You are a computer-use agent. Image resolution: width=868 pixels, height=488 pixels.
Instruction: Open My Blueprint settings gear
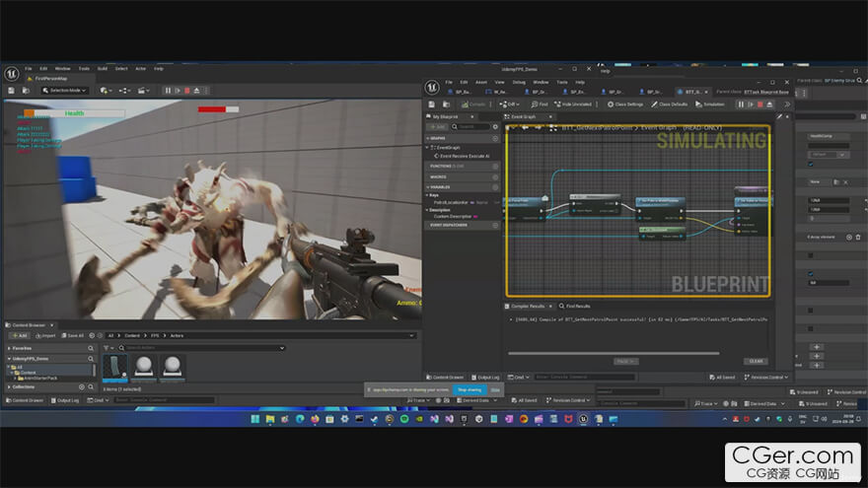495,127
